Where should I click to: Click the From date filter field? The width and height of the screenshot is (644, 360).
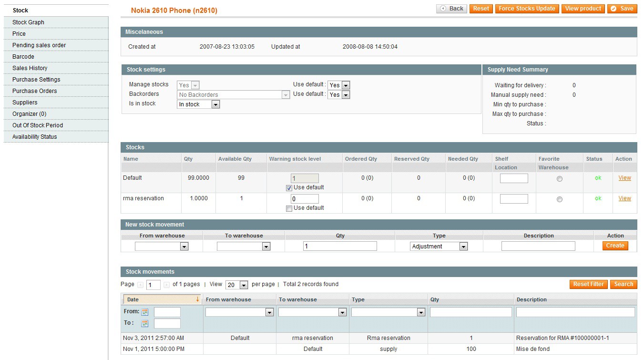[x=167, y=312]
